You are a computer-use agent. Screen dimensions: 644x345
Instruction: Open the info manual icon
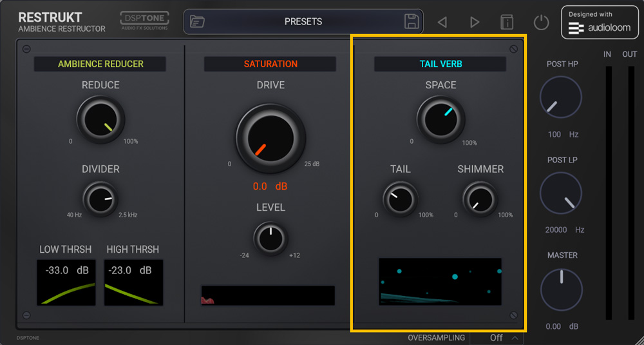[x=507, y=22]
